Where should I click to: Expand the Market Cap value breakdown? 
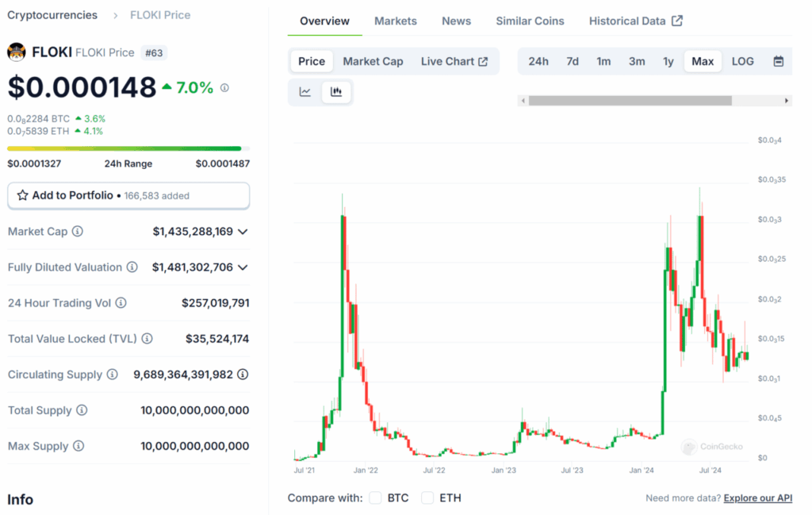click(x=244, y=232)
